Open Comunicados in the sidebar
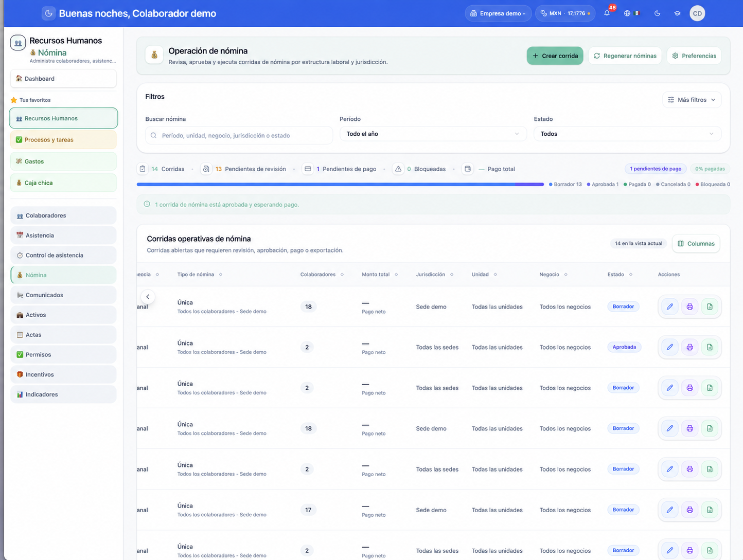 63,295
